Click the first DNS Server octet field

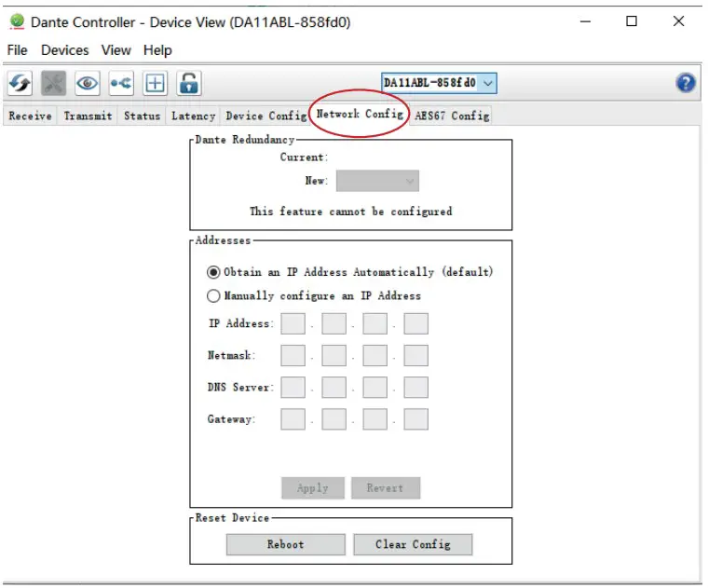293,388
